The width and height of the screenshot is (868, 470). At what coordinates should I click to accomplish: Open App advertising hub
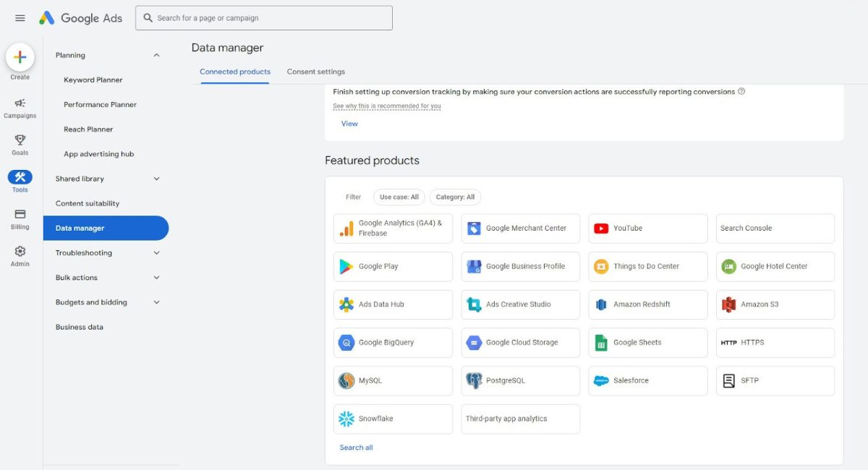pyautogui.click(x=98, y=154)
